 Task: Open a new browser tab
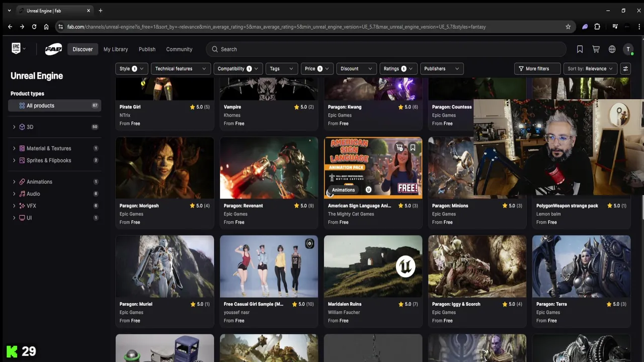(100, 11)
